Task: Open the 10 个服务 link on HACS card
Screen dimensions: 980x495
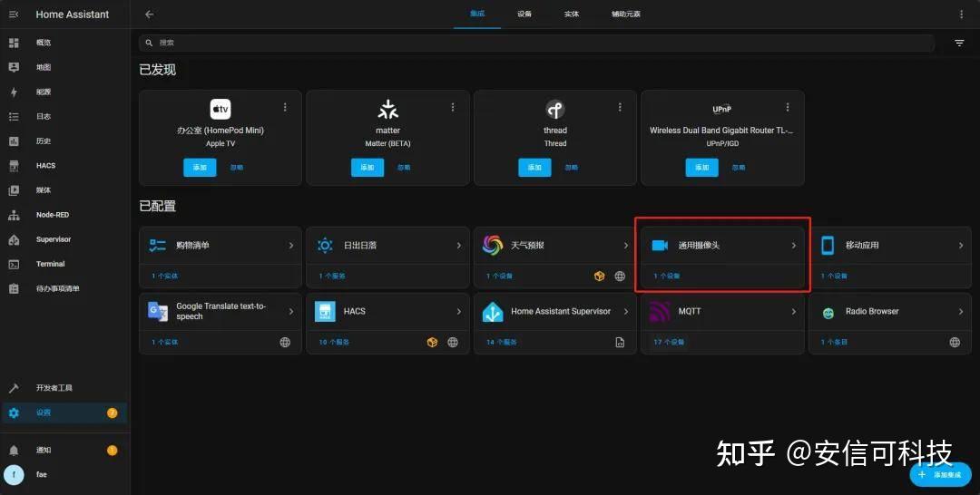Action: [x=334, y=342]
